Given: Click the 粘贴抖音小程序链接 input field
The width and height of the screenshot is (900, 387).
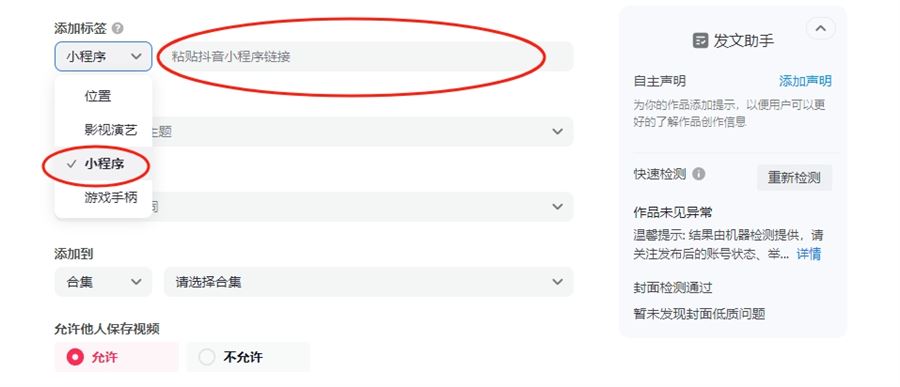Looking at the screenshot, I should click(368, 56).
